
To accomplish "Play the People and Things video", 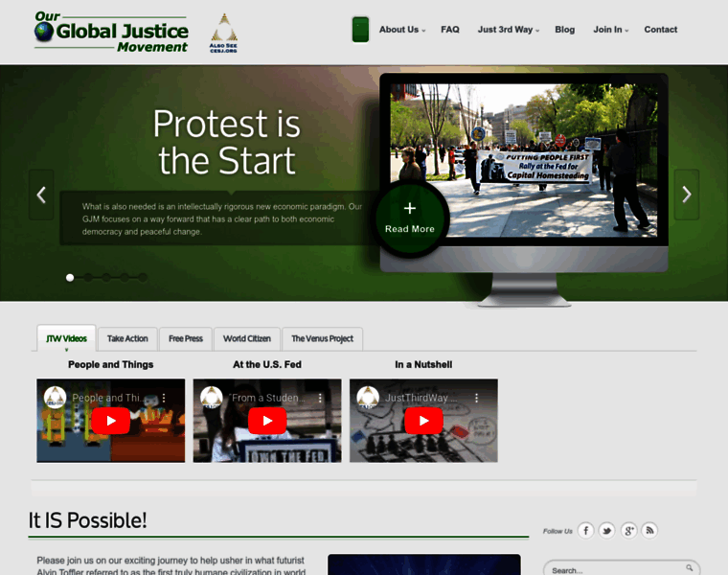I will click(110, 421).
